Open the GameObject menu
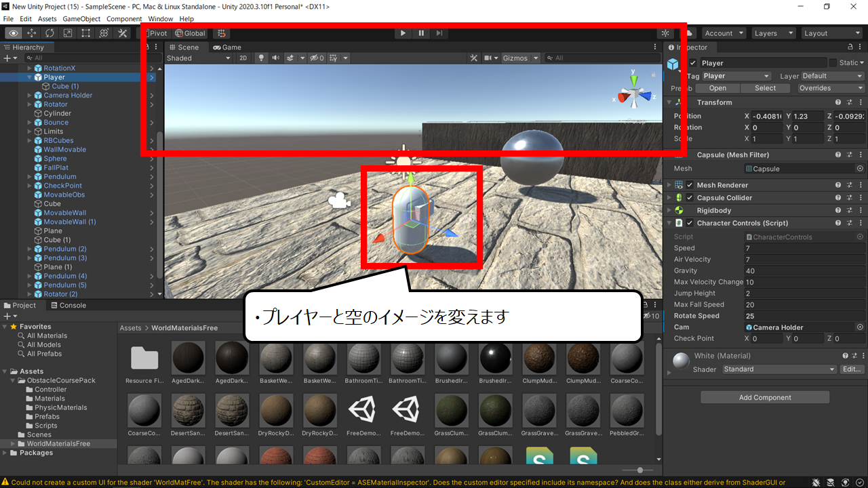Image resolution: width=868 pixels, height=488 pixels. pos(81,19)
